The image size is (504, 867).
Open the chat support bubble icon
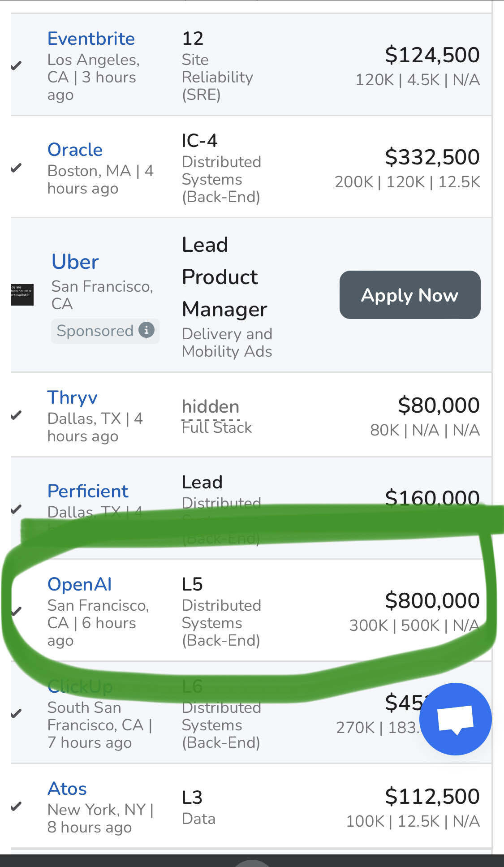coord(455,719)
